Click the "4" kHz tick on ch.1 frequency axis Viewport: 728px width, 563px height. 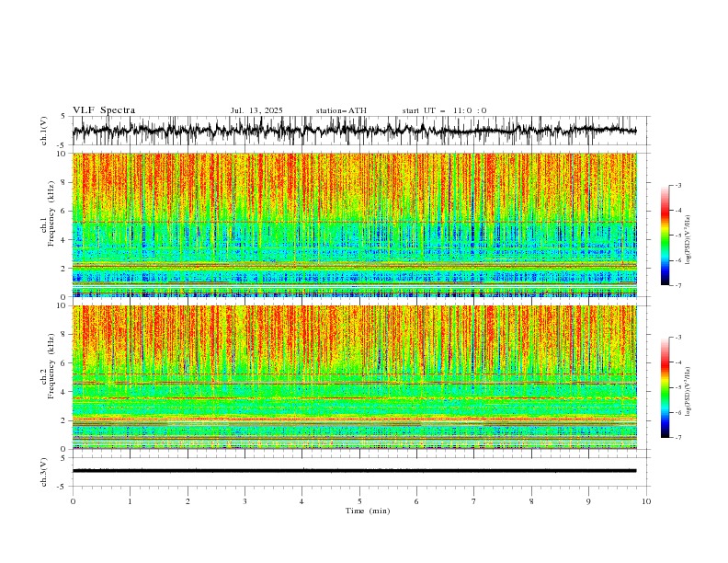(x=65, y=240)
